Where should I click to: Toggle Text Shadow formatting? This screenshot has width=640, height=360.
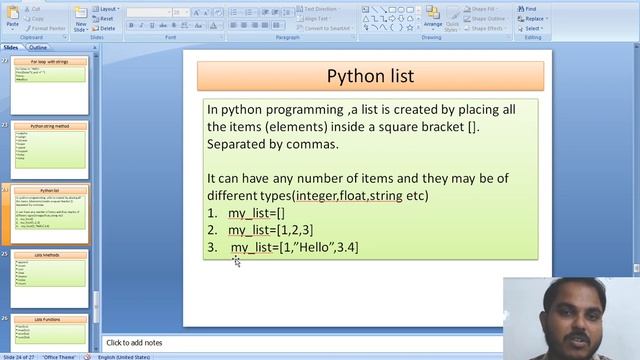[174, 26]
